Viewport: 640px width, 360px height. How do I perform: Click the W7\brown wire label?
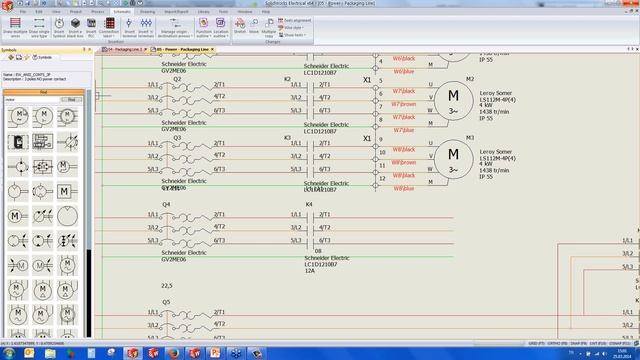(403, 104)
